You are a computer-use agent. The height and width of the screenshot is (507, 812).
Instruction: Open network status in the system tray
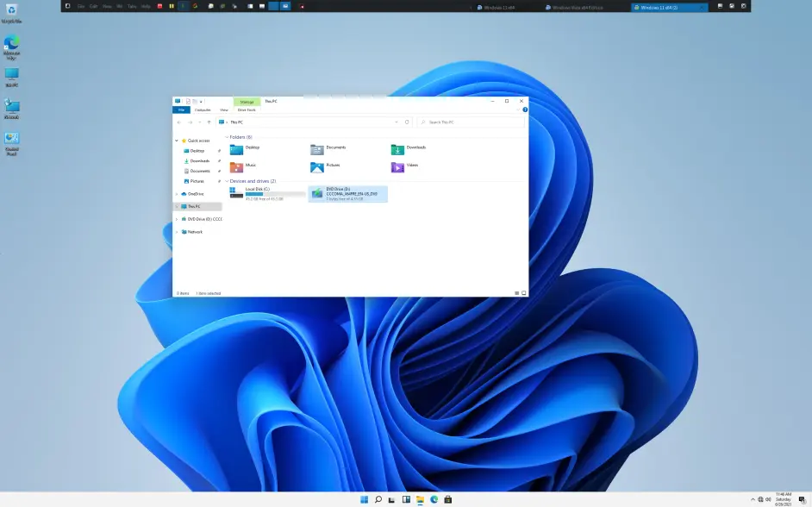click(760, 500)
